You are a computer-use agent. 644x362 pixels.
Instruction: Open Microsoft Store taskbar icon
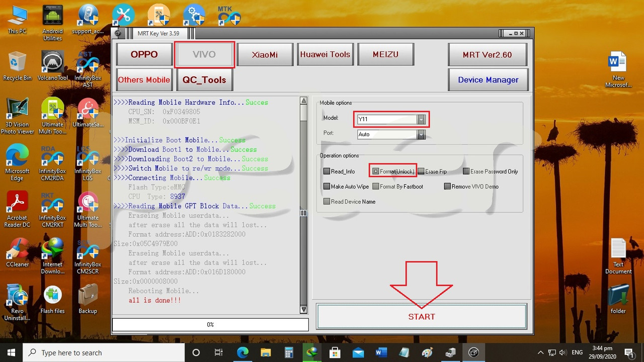(x=335, y=352)
